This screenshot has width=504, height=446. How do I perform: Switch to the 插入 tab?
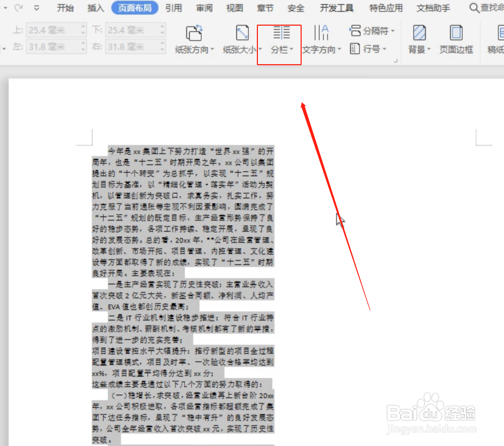96,8
